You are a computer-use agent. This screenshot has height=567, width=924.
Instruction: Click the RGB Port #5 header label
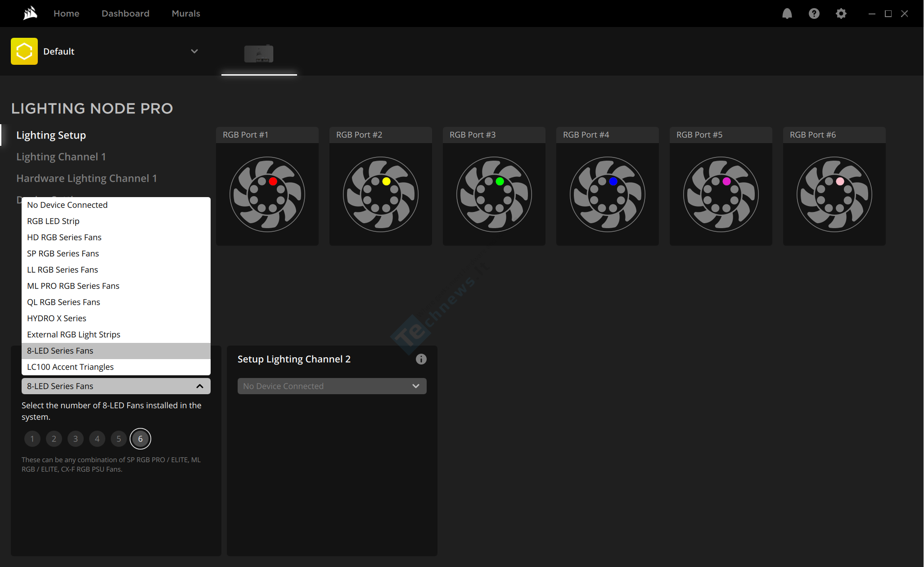[x=699, y=135]
